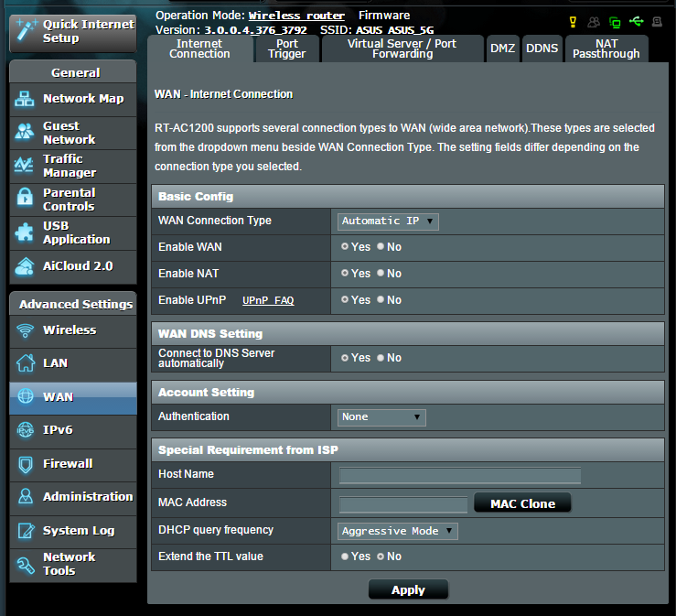The width and height of the screenshot is (676, 616).
Task: Open Administration menu entry
Action: coord(73,497)
